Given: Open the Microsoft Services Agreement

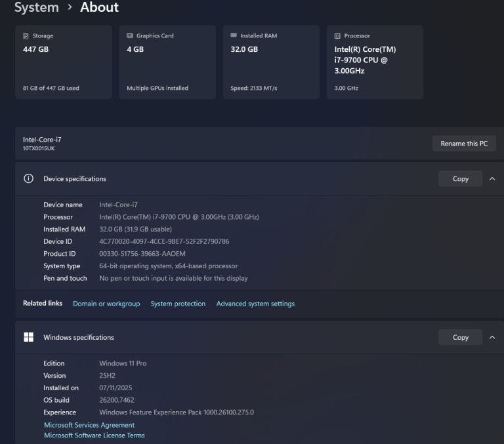Looking at the screenshot, I should click(89, 425).
